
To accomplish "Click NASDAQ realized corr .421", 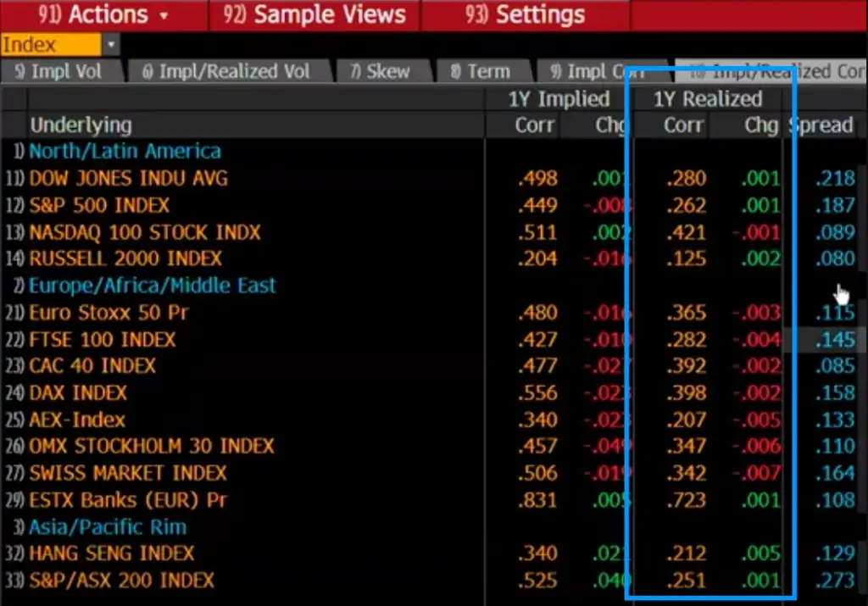I will click(x=687, y=232).
